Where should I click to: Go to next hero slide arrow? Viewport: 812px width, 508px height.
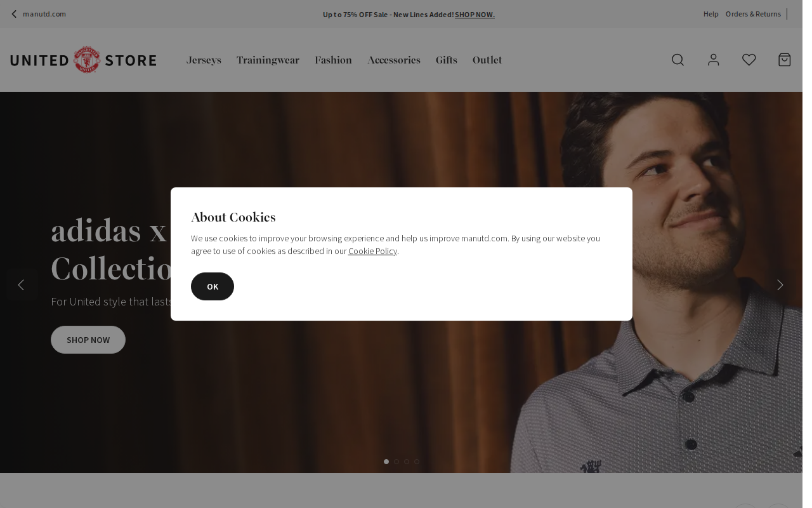point(780,285)
